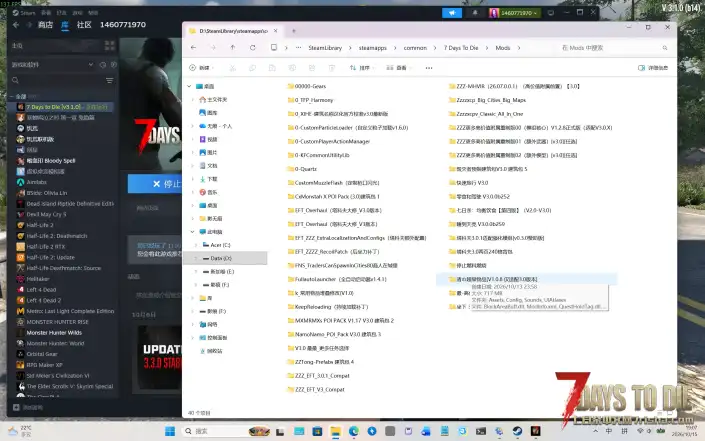
Task: Click the Windows taskbar search box
Action: pyautogui.click(x=226, y=431)
